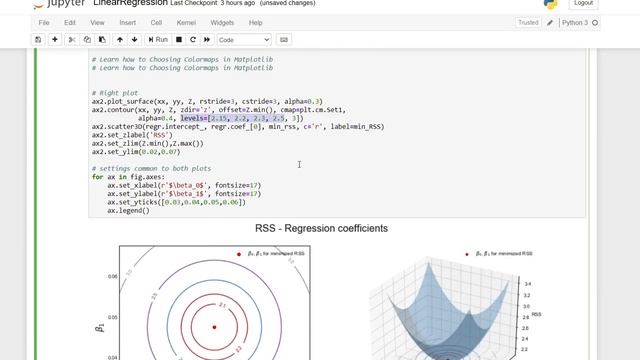Image resolution: width=640 pixels, height=360 pixels.
Task: Click the left contour plot output
Action: (215, 302)
